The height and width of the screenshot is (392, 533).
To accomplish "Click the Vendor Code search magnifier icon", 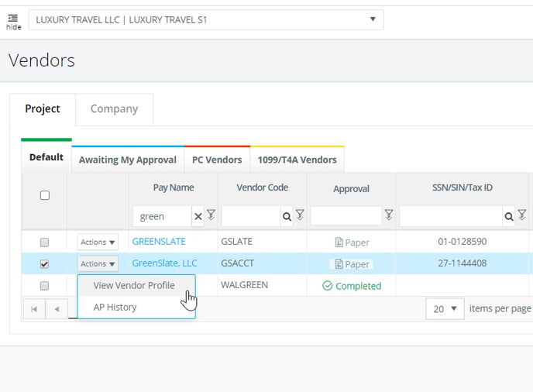I will coord(287,216).
